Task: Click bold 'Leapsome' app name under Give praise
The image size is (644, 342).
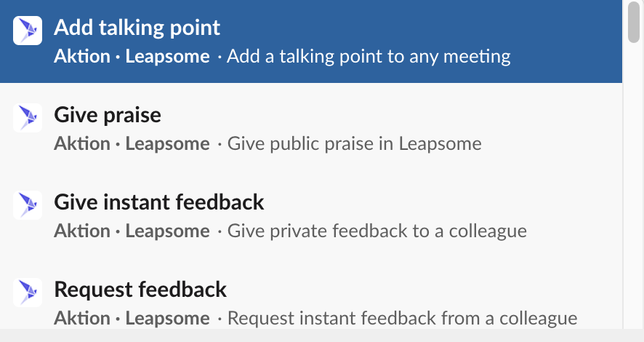Action: click(x=167, y=143)
